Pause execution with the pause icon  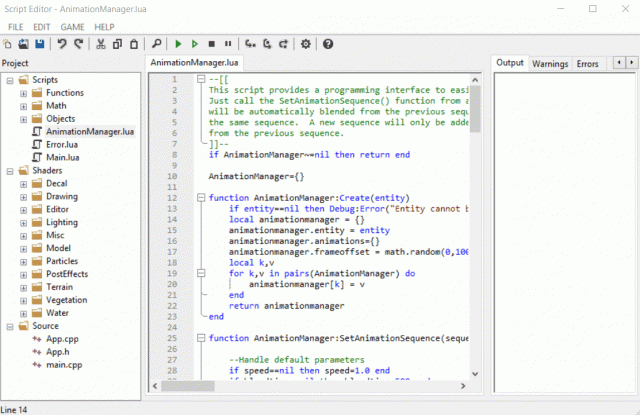coord(228,44)
